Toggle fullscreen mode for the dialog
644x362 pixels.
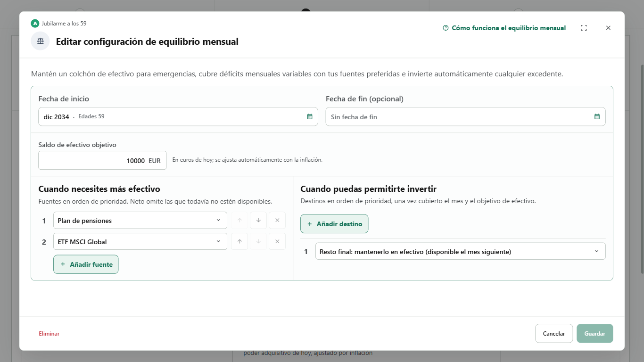pyautogui.click(x=584, y=28)
